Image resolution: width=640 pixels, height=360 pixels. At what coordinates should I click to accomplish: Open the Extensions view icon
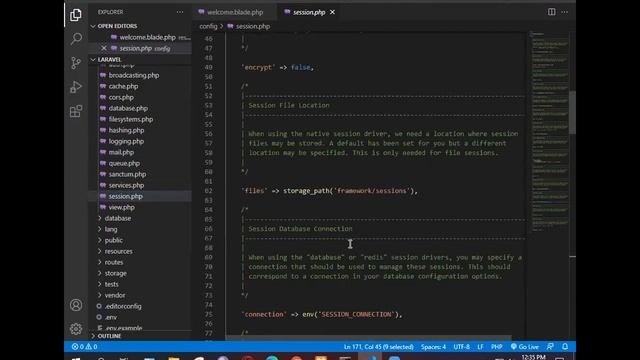tap(76, 111)
